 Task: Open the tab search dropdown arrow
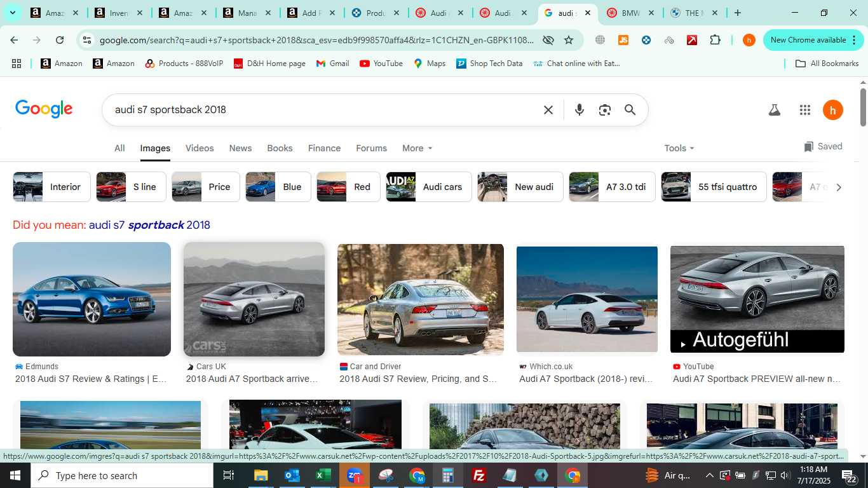click(12, 13)
